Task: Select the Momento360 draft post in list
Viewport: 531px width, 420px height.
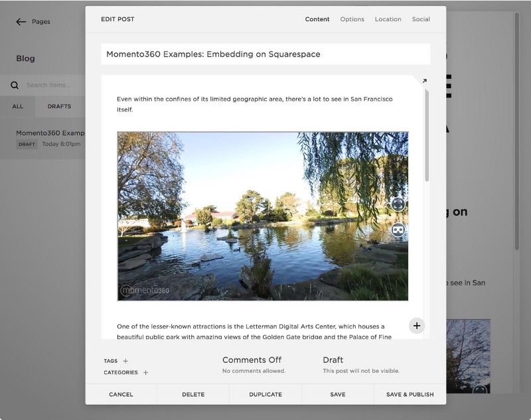Action: (42, 138)
